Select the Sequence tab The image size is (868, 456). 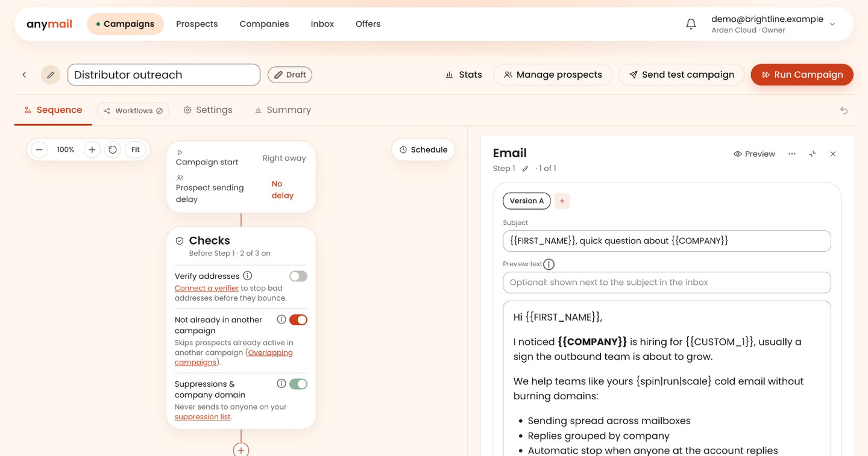pos(53,110)
